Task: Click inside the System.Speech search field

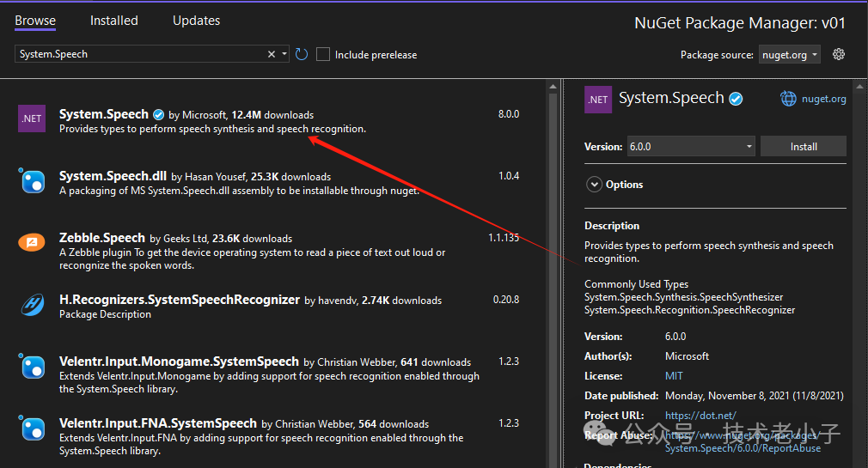Action: [x=138, y=54]
